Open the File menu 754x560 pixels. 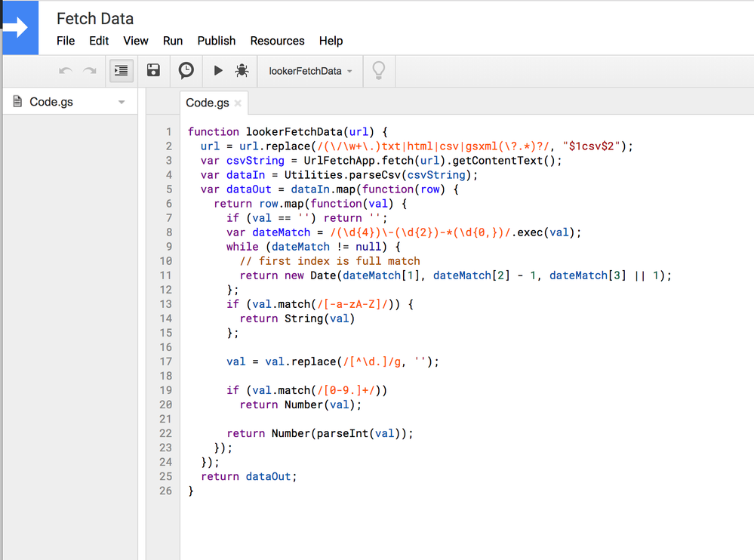click(x=66, y=41)
